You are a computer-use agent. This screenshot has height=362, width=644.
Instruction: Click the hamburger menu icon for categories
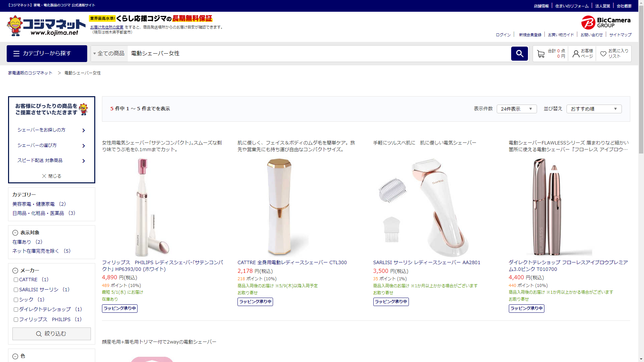point(16,54)
